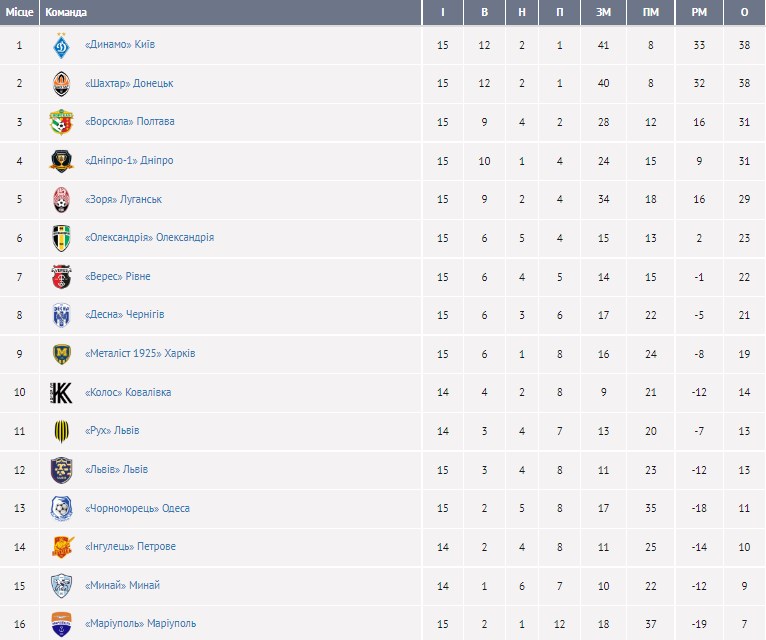Click the Місце column header
The width and height of the screenshot is (766, 640).
coord(19,12)
